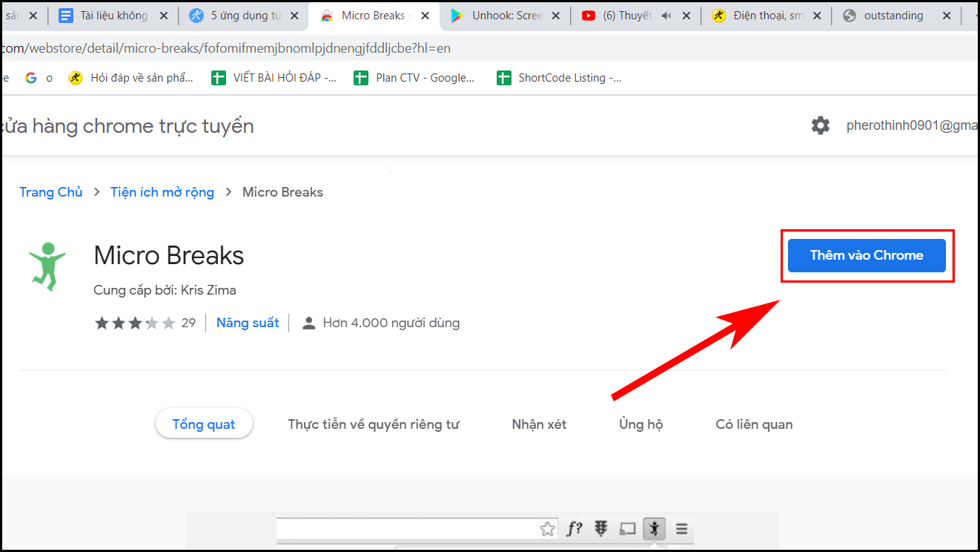Open the "Tiện ích mở rộng" breadcrumb link
Image resolution: width=980 pixels, height=552 pixels.
[162, 192]
